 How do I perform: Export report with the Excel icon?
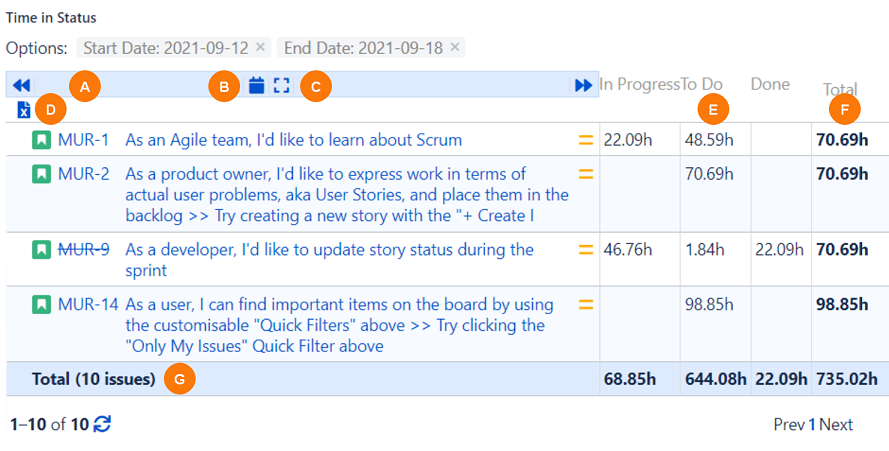(x=24, y=109)
